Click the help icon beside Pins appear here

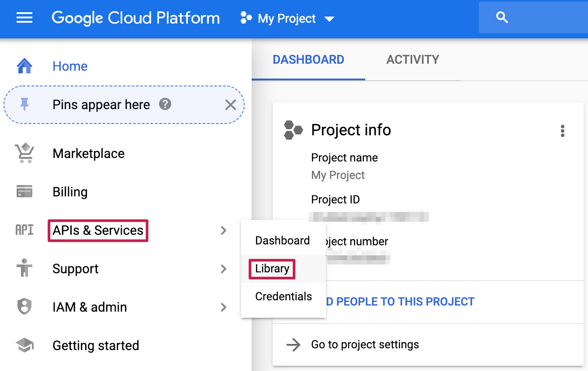click(x=165, y=104)
